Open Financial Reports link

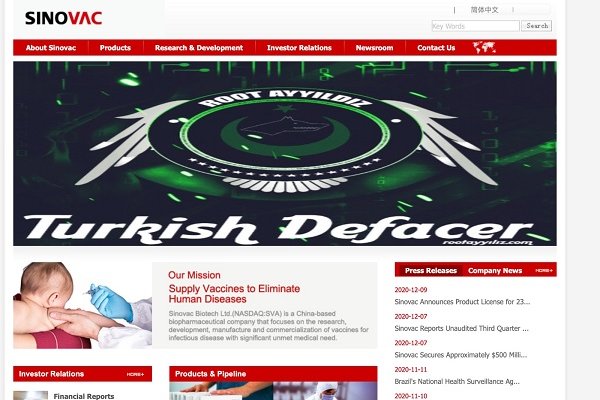coord(84,396)
